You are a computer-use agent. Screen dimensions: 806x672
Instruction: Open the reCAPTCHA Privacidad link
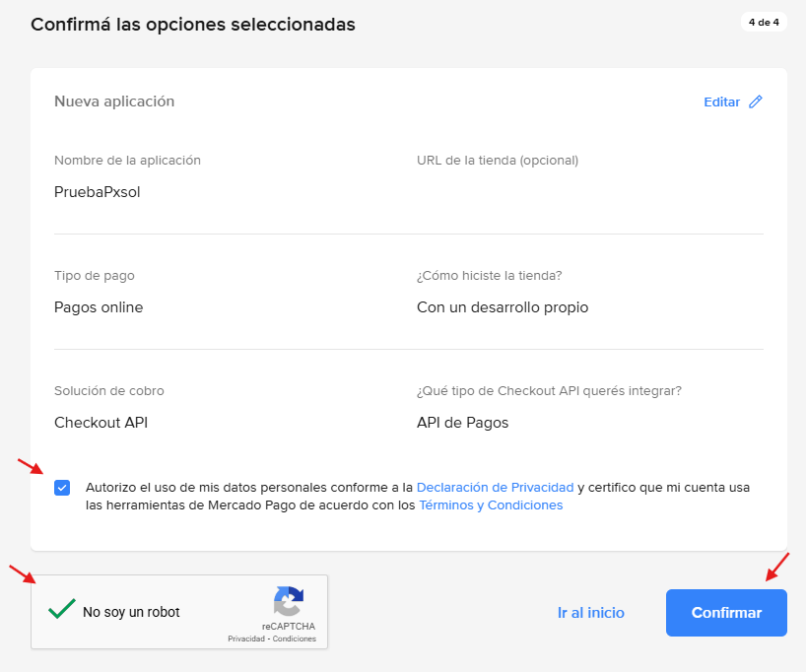245,638
